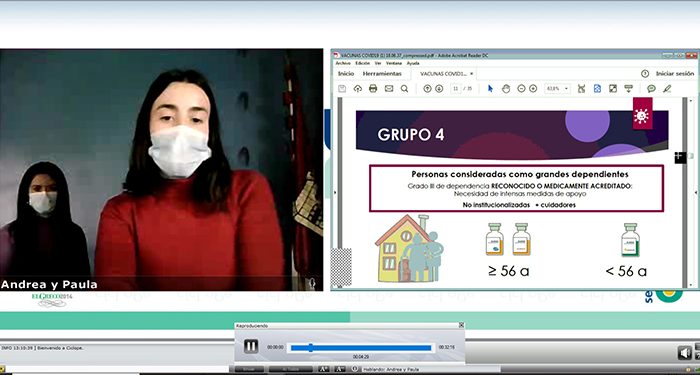
Task: Open the Ventana menu in Acrobat
Action: pyautogui.click(x=394, y=63)
